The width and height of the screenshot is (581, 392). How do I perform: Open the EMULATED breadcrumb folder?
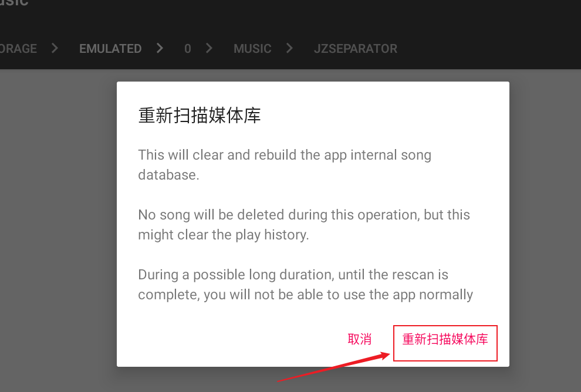coord(110,49)
